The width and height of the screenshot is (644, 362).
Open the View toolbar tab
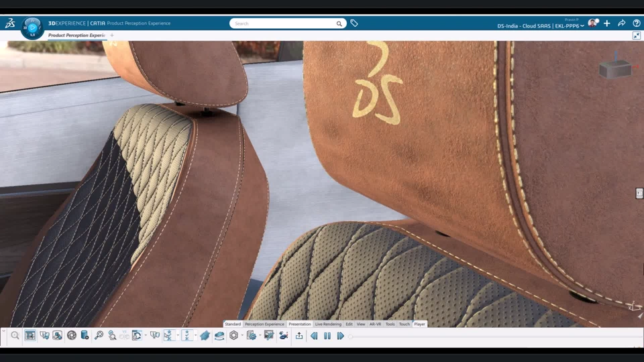tap(361, 324)
